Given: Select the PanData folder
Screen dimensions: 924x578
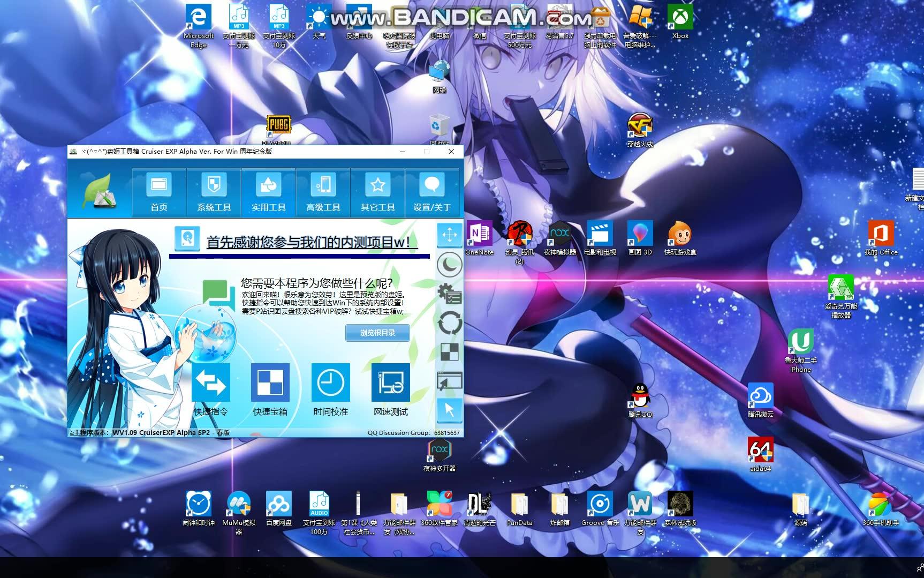Looking at the screenshot, I should coord(520,509).
